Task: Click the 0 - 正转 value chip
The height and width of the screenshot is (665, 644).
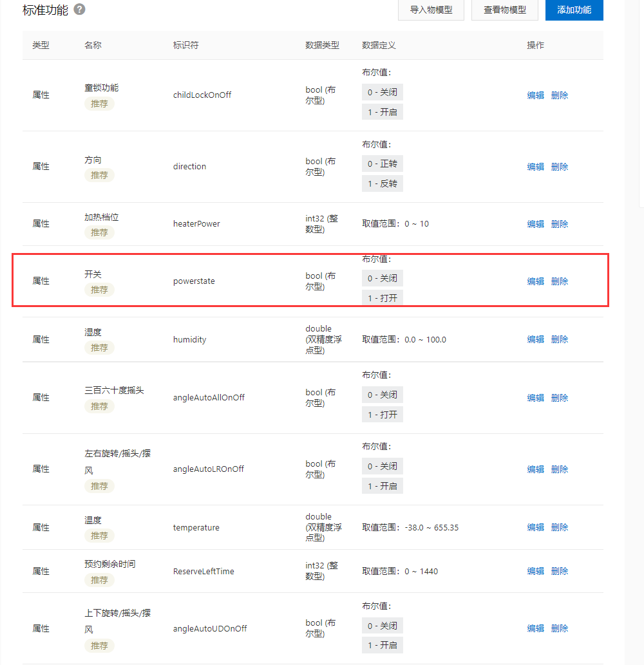Action: 383,164
